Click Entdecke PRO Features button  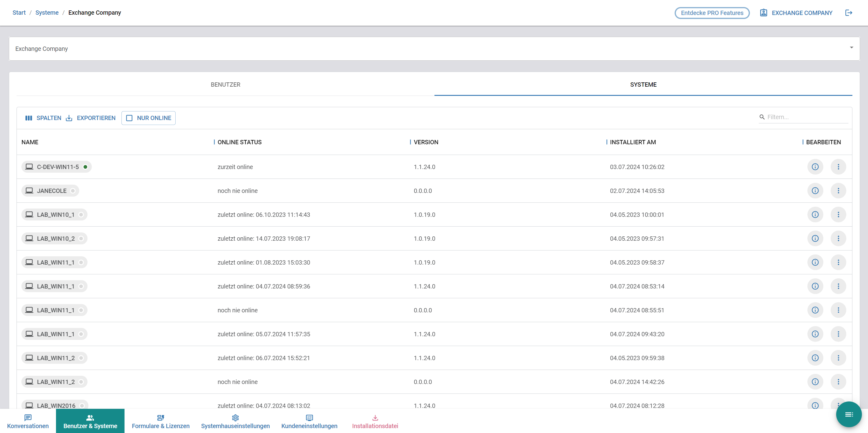click(712, 13)
